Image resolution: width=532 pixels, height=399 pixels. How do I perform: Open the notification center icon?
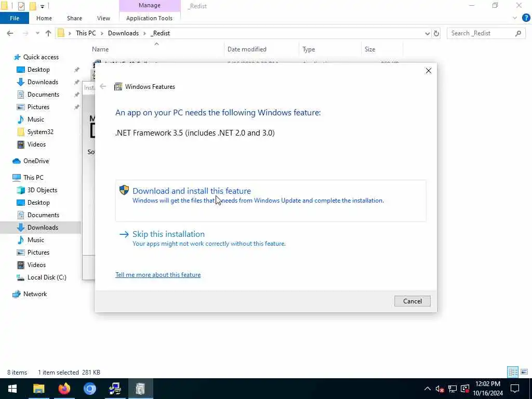coord(515,389)
